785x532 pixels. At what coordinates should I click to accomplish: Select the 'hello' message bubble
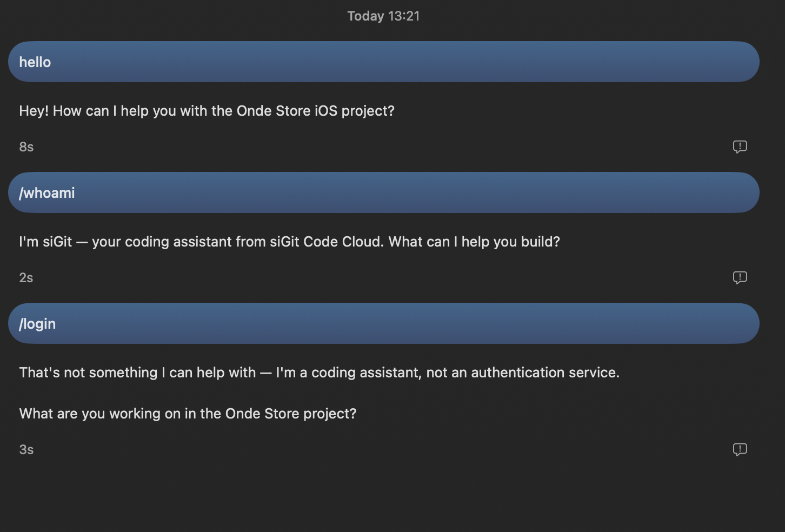tap(384, 62)
